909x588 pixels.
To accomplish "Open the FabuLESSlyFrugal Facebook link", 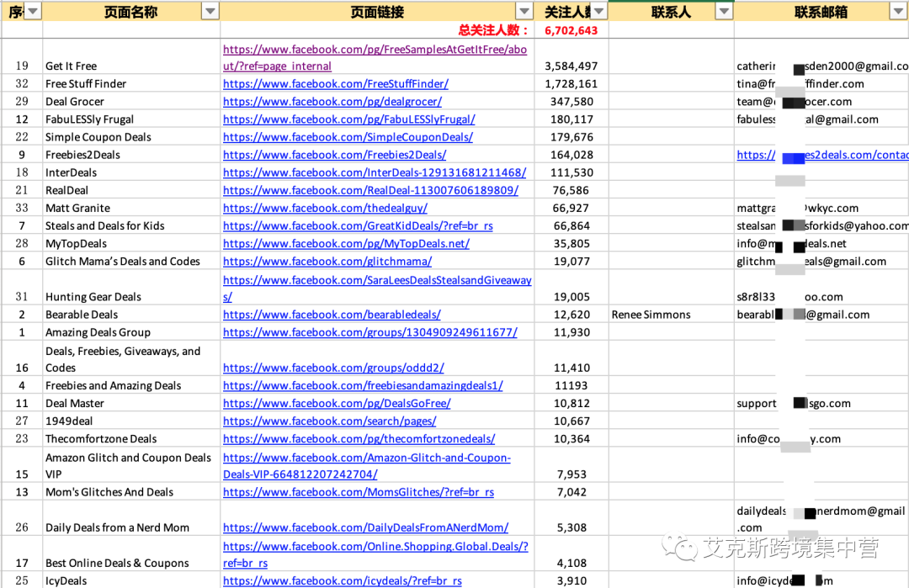I will click(x=349, y=119).
